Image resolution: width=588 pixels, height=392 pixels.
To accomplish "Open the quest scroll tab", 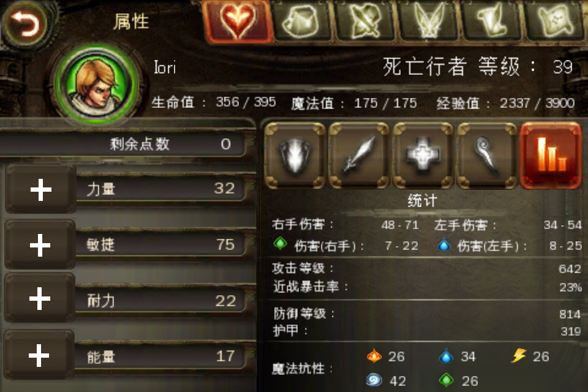I will coord(492,20).
